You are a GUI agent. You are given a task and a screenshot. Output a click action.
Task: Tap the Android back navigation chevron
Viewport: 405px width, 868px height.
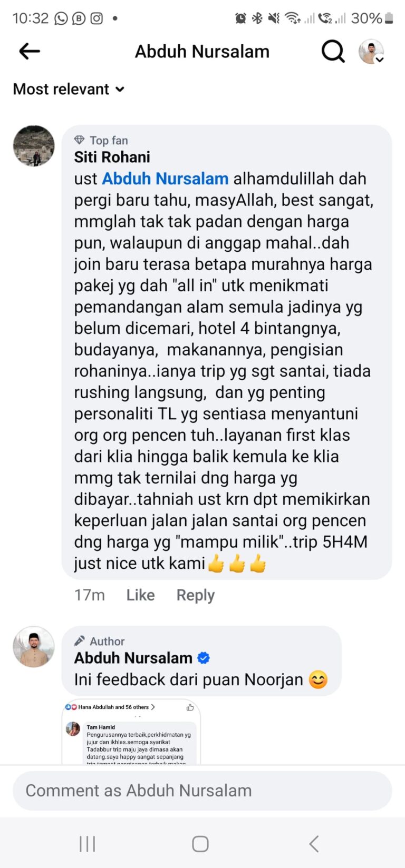click(x=314, y=844)
